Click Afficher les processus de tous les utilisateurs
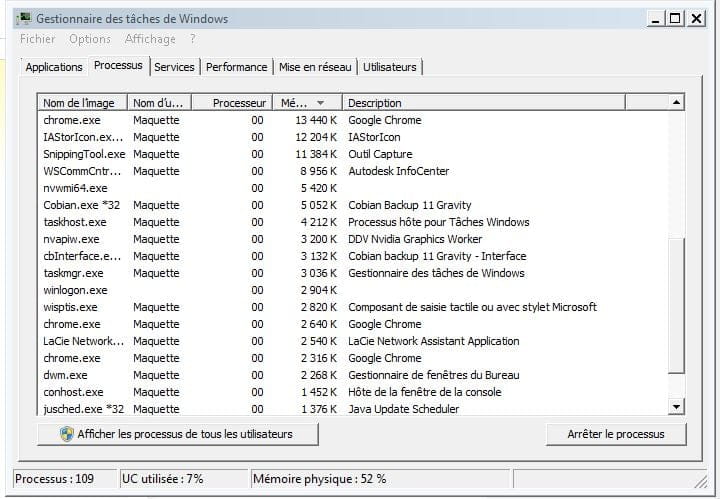The height and width of the screenshot is (499, 720). pyautogui.click(x=177, y=434)
